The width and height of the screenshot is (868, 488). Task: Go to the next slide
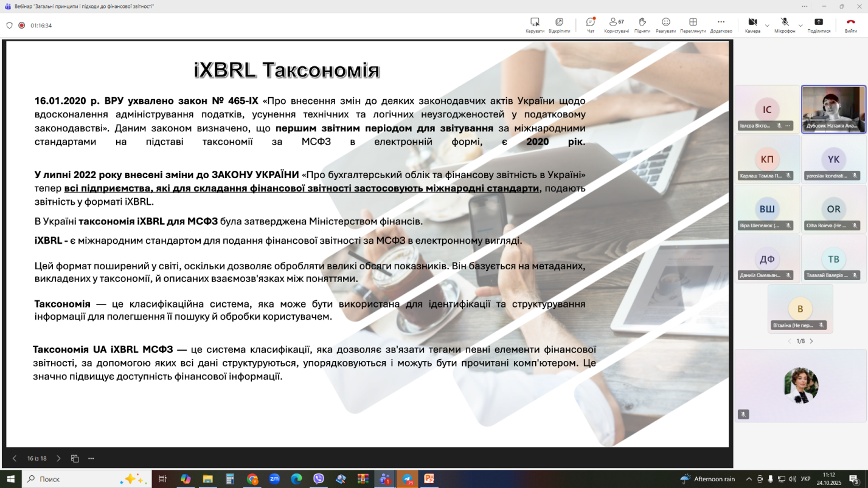coord(58,458)
